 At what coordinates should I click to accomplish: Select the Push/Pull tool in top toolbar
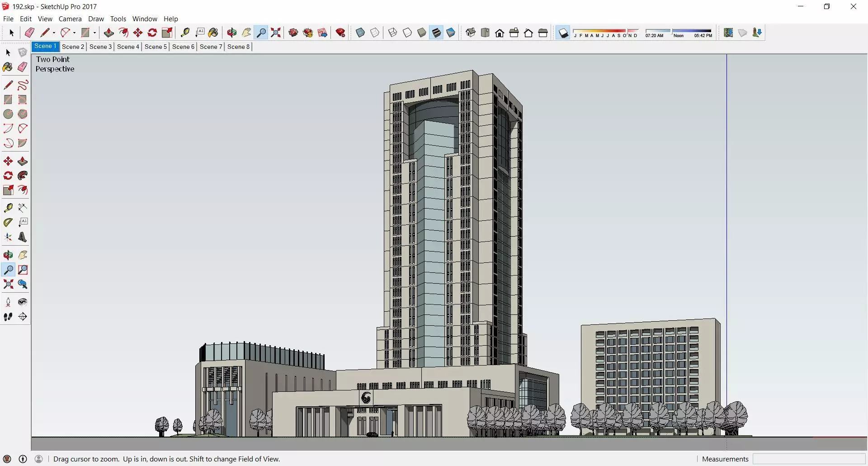tap(108, 33)
